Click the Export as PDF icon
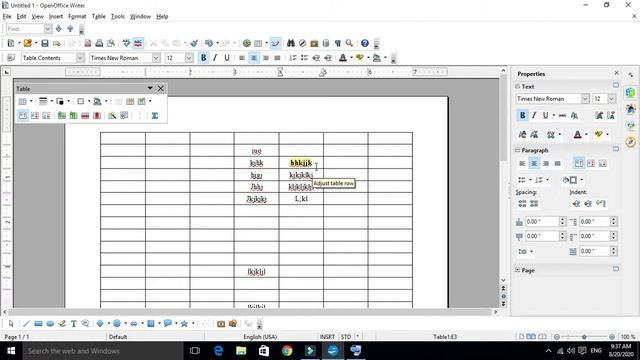The image size is (640, 360). [x=87, y=43]
